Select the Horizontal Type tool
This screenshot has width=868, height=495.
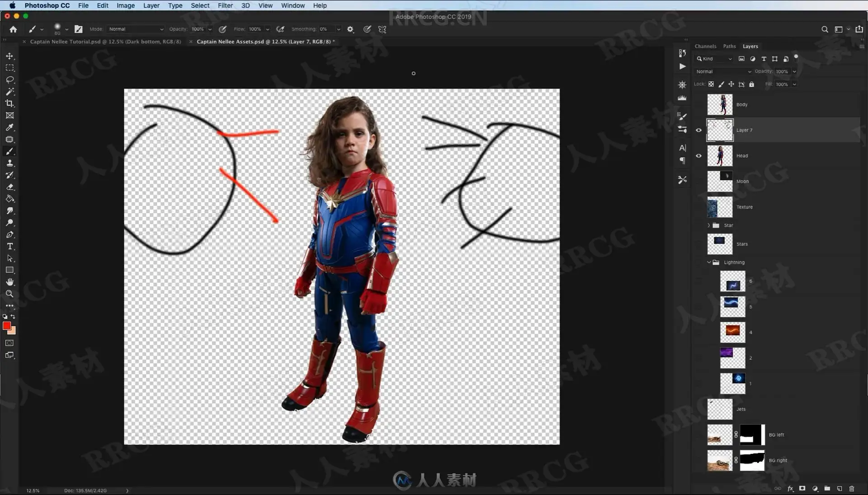[x=9, y=247]
